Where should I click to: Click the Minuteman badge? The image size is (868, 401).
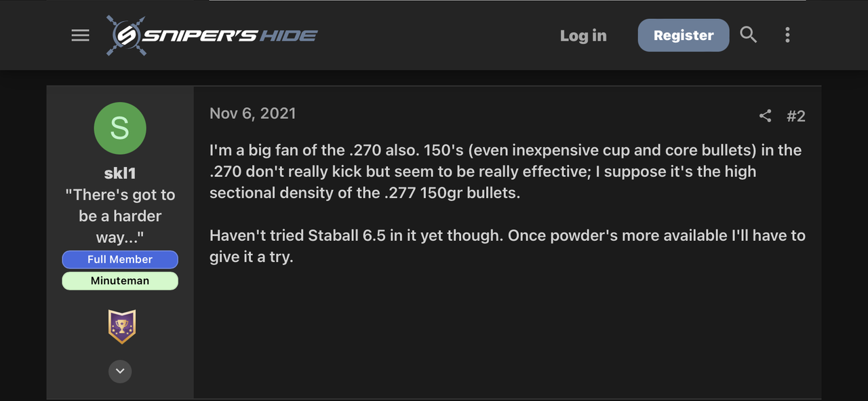120,281
